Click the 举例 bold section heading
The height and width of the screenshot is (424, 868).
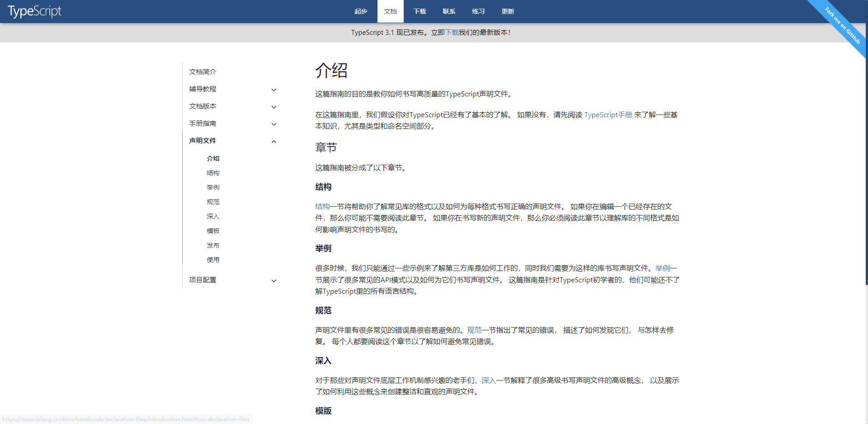pos(323,248)
